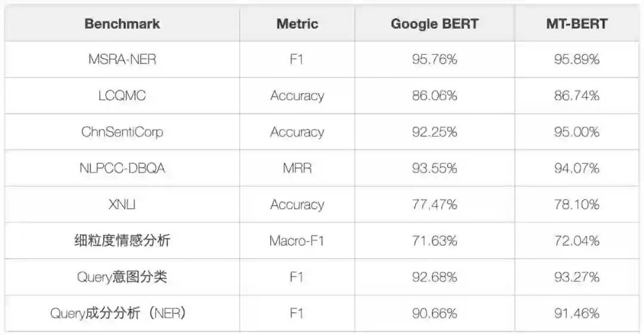Image resolution: width=644 pixels, height=335 pixels.
Task: Click the Metric column header
Action: [x=297, y=24]
